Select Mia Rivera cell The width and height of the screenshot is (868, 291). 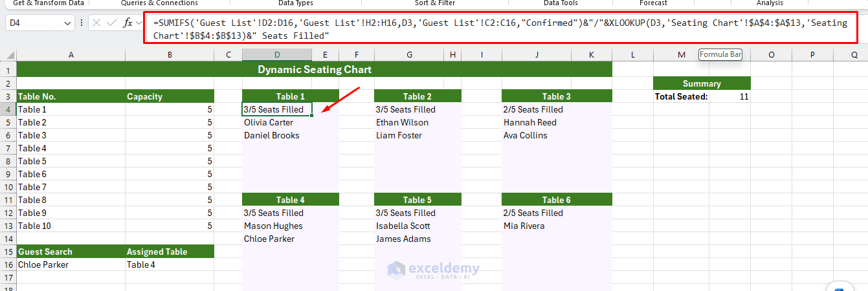point(537,226)
